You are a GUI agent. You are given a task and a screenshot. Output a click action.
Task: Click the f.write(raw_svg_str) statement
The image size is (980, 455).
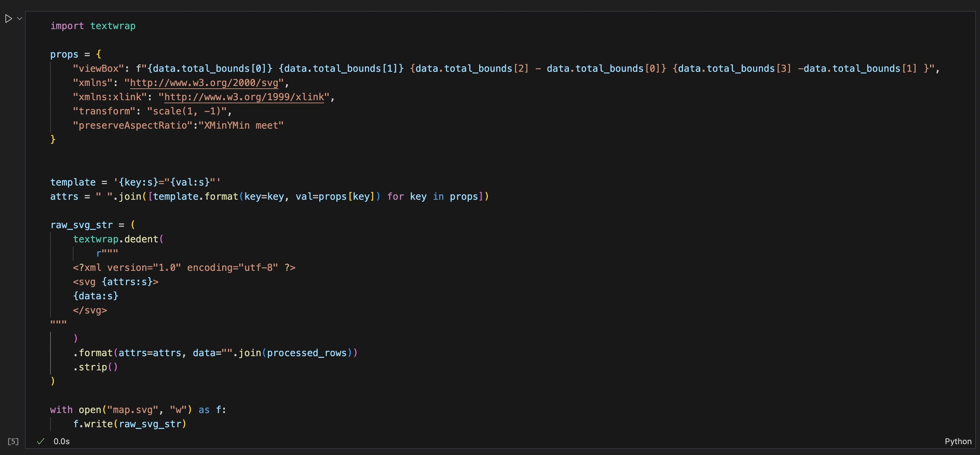pos(129,424)
